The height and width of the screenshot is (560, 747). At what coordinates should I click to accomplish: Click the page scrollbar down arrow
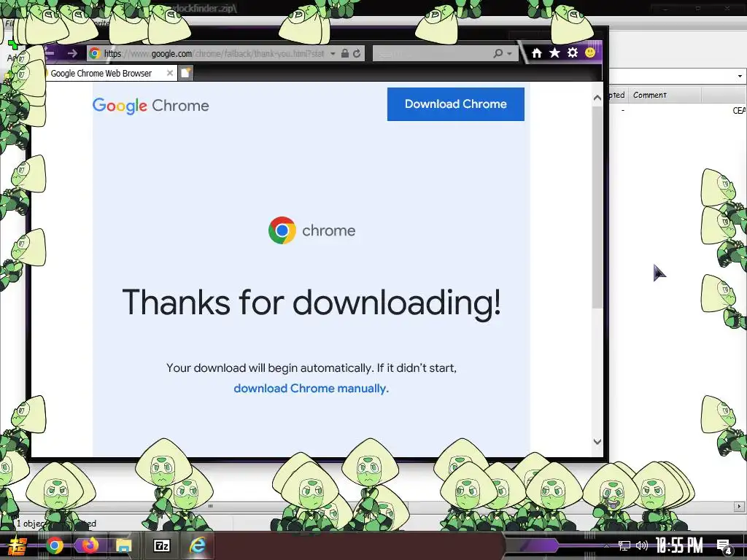pyautogui.click(x=597, y=441)
